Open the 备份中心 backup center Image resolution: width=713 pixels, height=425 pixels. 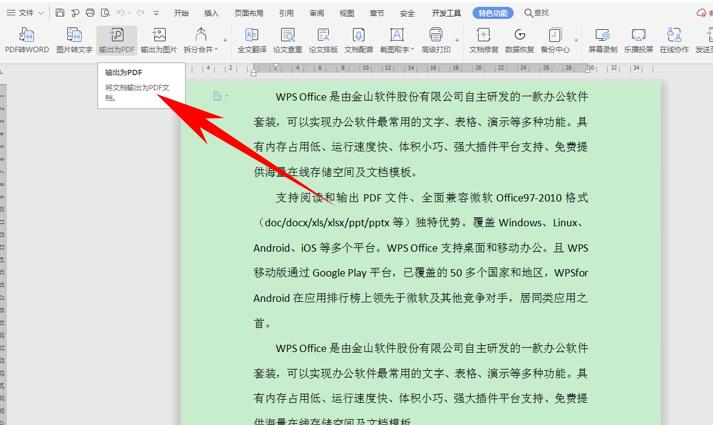(x=555, y=40)
